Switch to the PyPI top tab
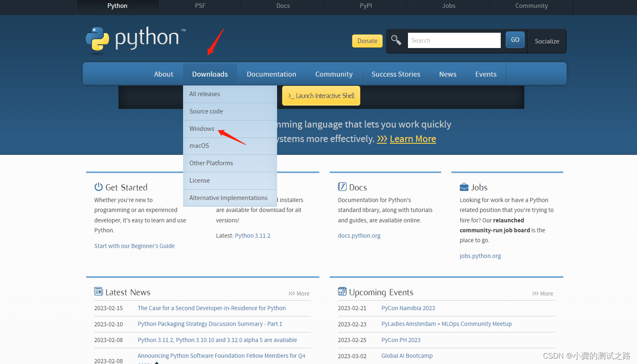The width and height of the screenshot is (637, 364). (366, 6)
